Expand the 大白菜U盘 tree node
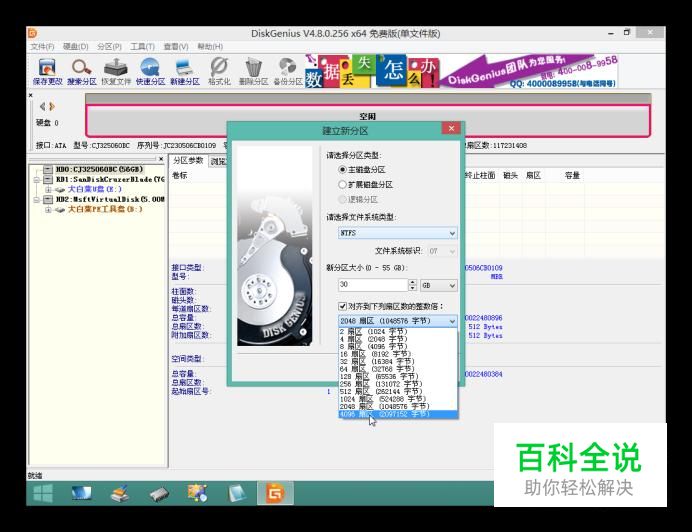Screen dimensions: 692x532 click(x=48, y=189)
